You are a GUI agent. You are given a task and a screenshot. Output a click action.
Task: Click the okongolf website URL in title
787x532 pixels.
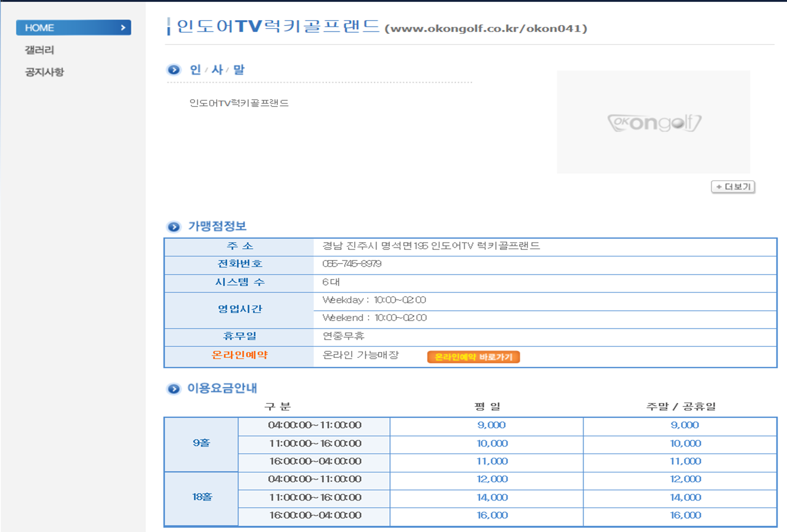[486, 28]
